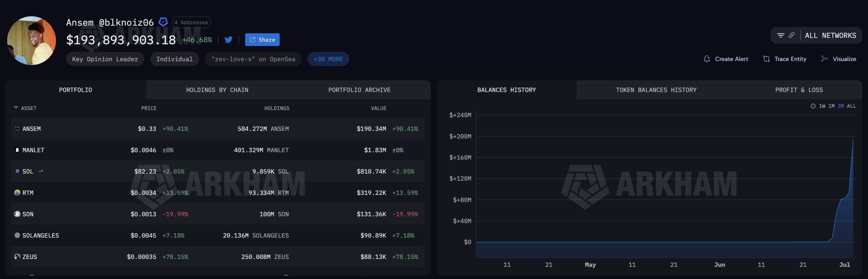The width and height of the screenshot is (868, 279).
Task: Open the Profit & Loss tab
Action: tap(799, 90)
